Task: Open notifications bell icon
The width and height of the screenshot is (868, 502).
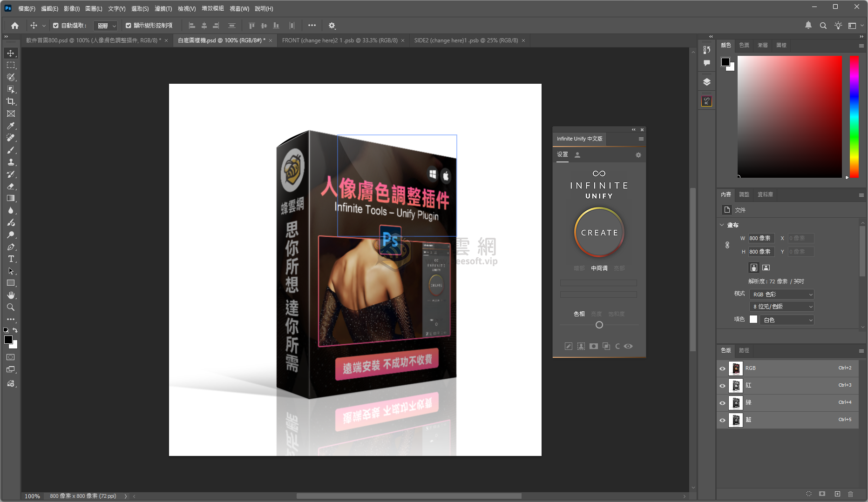Action: click(808, 26)
